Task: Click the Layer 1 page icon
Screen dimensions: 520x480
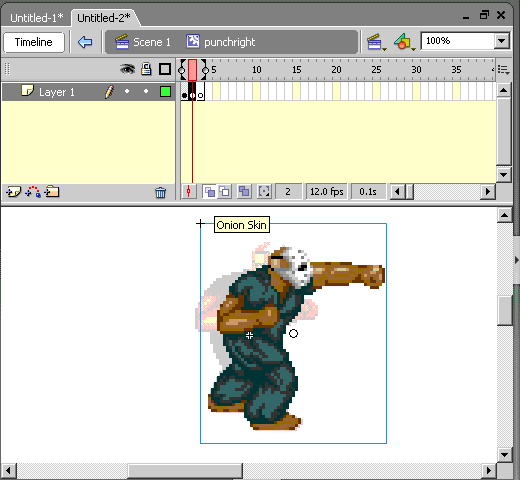Action: 27,90
